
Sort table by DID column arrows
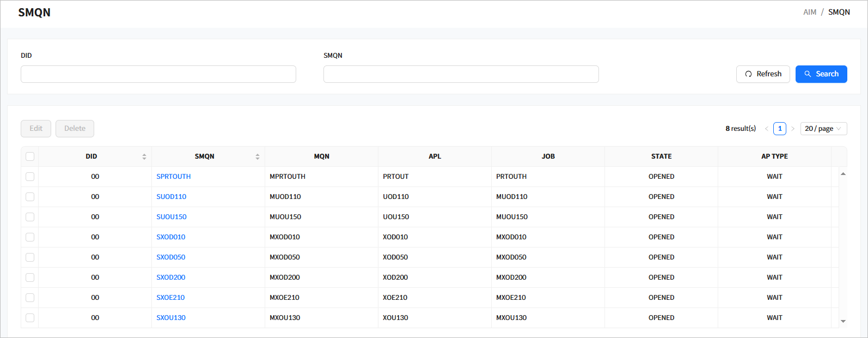tap(144, 156)
